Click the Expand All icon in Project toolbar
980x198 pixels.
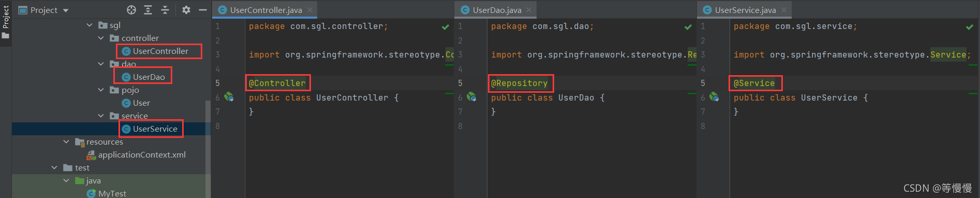point(148,10)
